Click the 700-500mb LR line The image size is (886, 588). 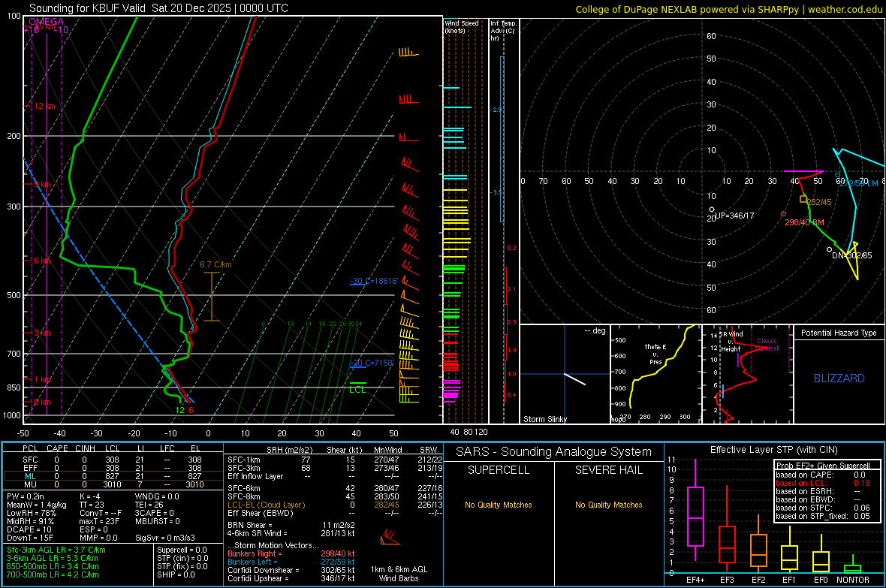[53, 574]
